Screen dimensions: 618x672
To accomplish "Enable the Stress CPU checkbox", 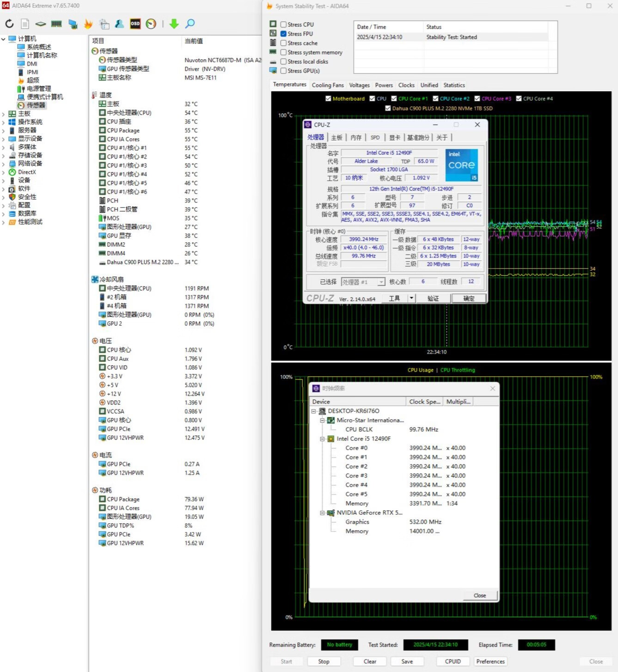I will pyautogui.click(x=283, y=24).
